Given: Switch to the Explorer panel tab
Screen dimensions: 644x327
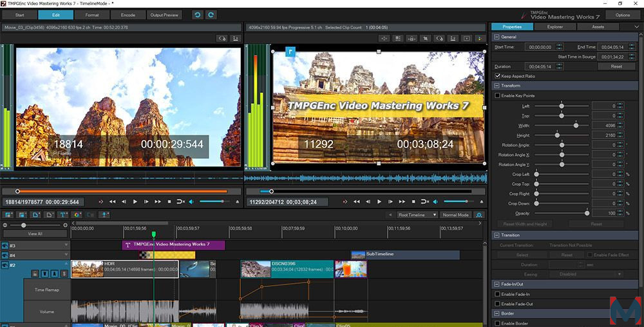Looking at the screenshot, I should 555,26.
